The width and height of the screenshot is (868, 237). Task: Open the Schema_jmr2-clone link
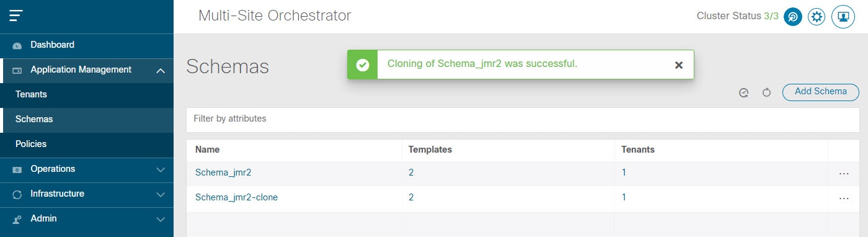(x=236, y=197)
